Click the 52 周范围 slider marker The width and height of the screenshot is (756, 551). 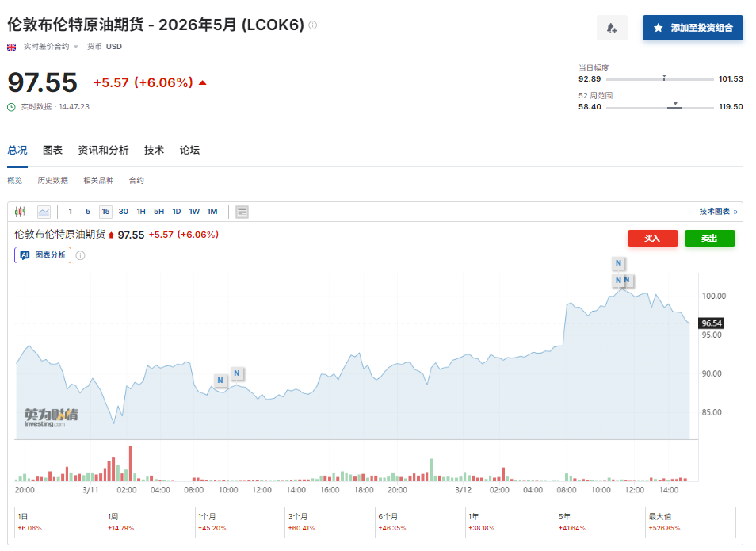[675, 105]
